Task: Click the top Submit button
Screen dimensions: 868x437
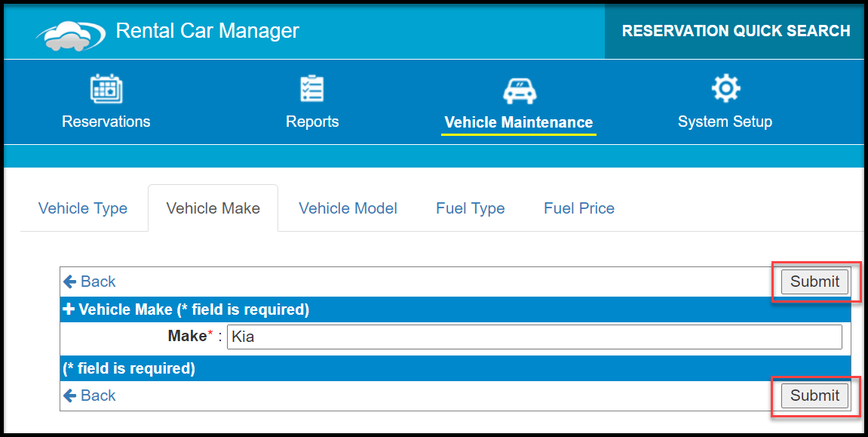Action: (x=815, y=282)
